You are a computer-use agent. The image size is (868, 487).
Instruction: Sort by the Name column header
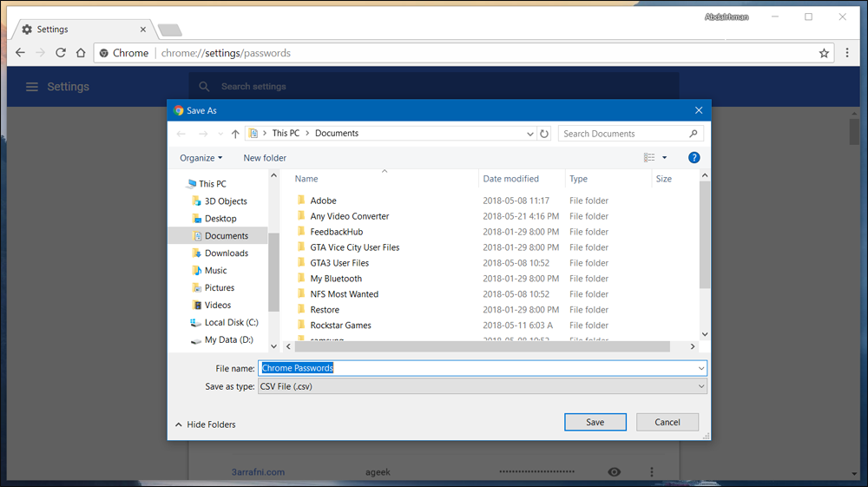[x=306, y=179]
